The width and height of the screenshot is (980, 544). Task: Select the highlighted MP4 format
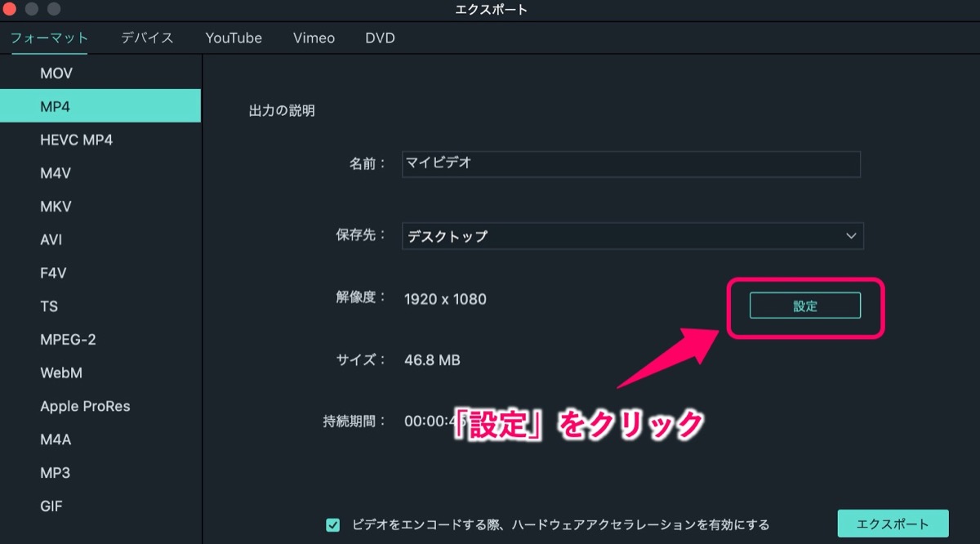coord(100,106)
